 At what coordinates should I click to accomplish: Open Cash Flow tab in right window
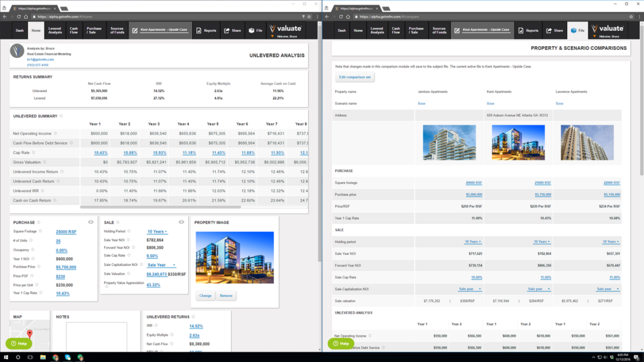[396, 31]
